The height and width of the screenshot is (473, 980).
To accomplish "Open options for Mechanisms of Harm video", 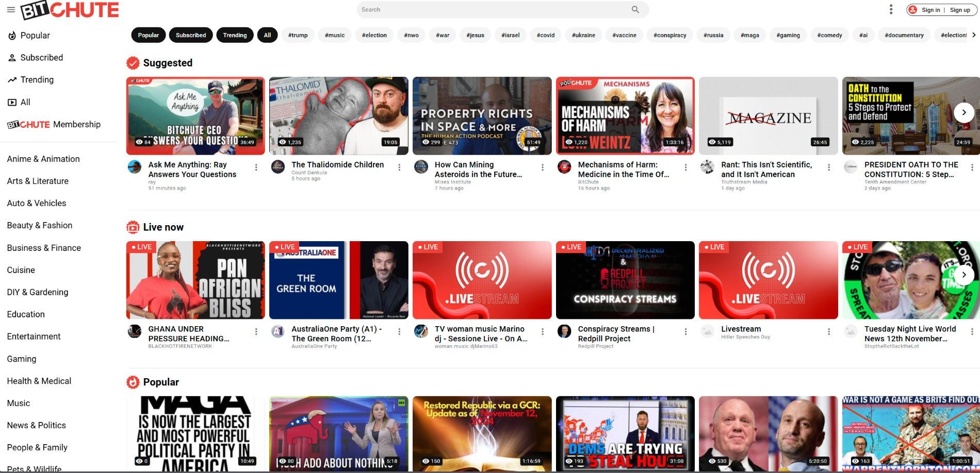I will [x=685, y=167].
